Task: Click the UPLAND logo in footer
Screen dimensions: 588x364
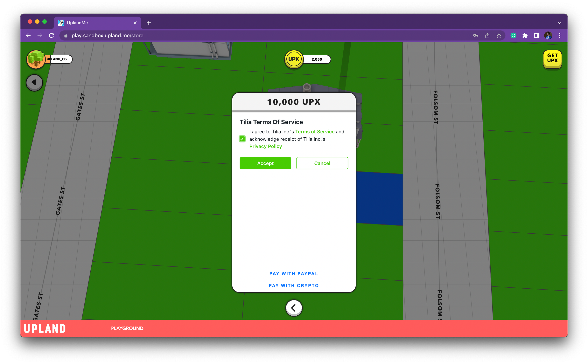Action: 45,329
